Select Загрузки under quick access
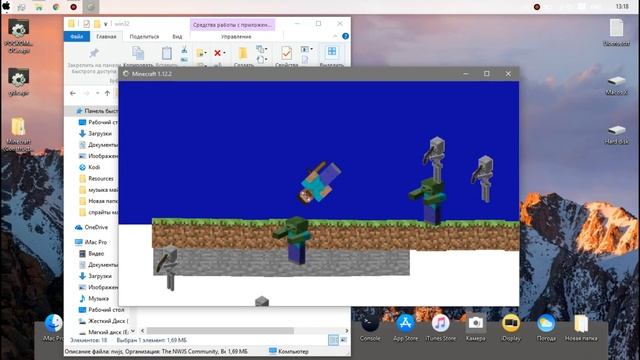The image size is (640, 360). click(x=95, y=133)
